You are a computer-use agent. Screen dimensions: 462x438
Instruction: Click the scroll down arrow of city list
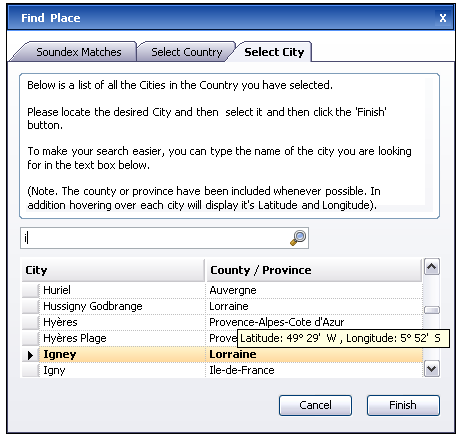[x=432, y=369]
